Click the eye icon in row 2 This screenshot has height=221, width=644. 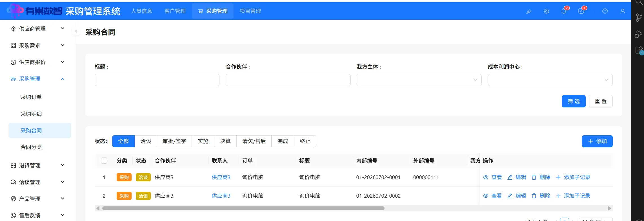(x=486, y=196)
